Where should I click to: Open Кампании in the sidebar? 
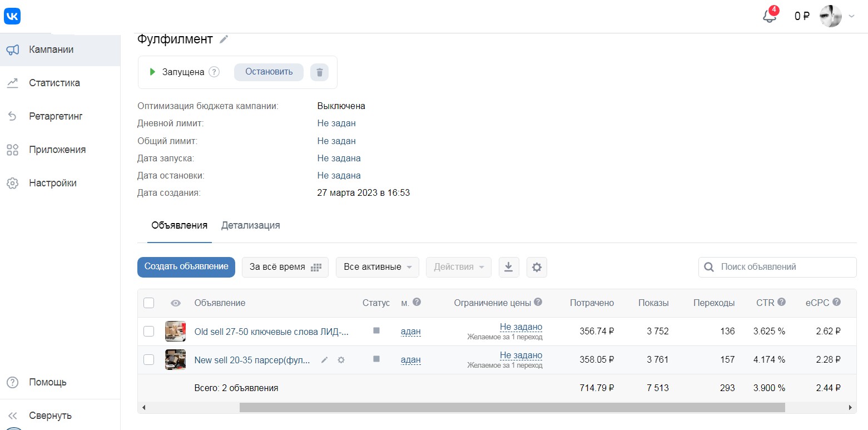(60, 50)
